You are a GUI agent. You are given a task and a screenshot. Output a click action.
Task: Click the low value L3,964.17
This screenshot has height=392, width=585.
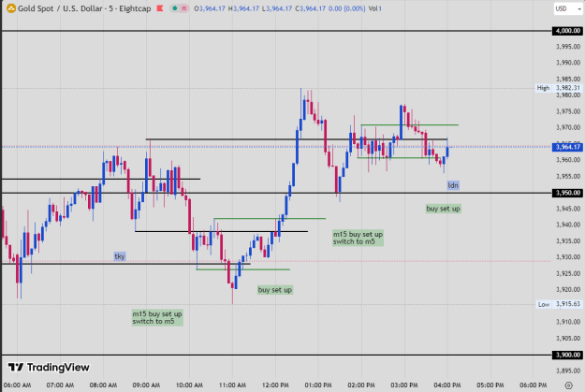tap(277, 8)
